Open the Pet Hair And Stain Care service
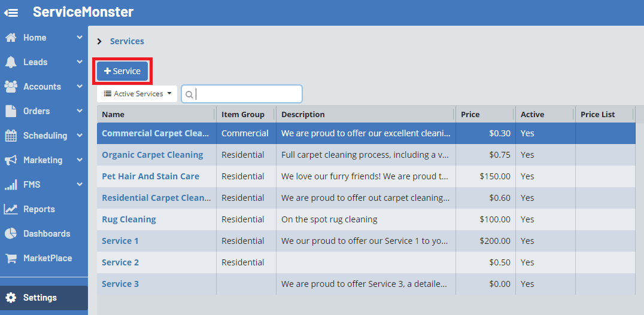This screenshot has height=315, width=644. 150,176
